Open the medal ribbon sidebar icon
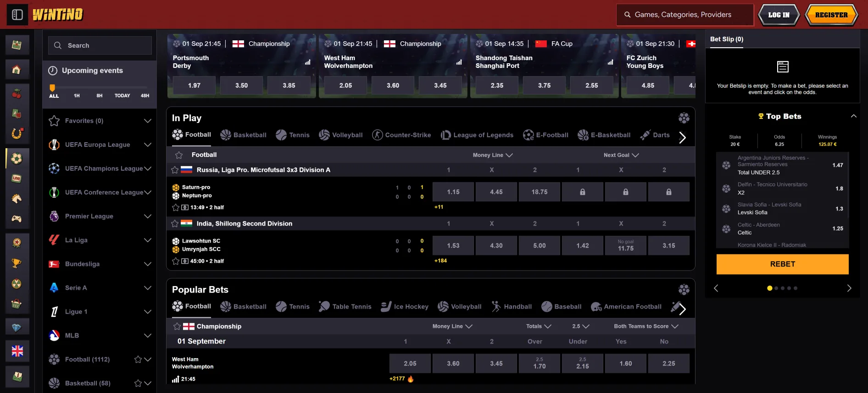The height and width of the screenshot is (393, 868). [x=17, y=244]
